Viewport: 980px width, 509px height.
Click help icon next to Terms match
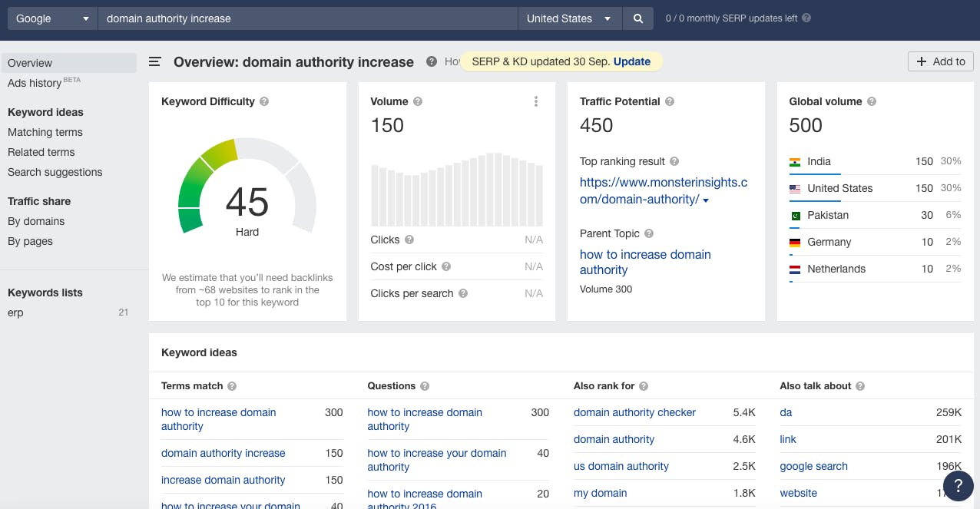tap(232, 386)
